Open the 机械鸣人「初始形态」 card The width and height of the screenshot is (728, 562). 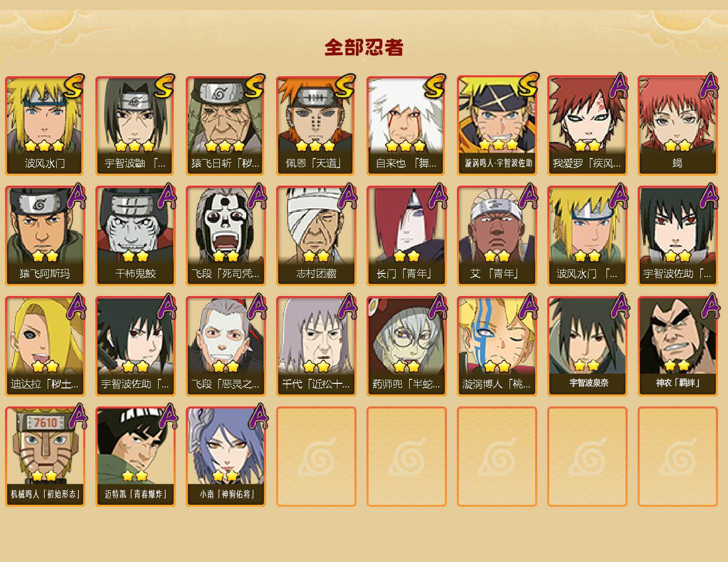pyautogui.click(x=45, y=457)
